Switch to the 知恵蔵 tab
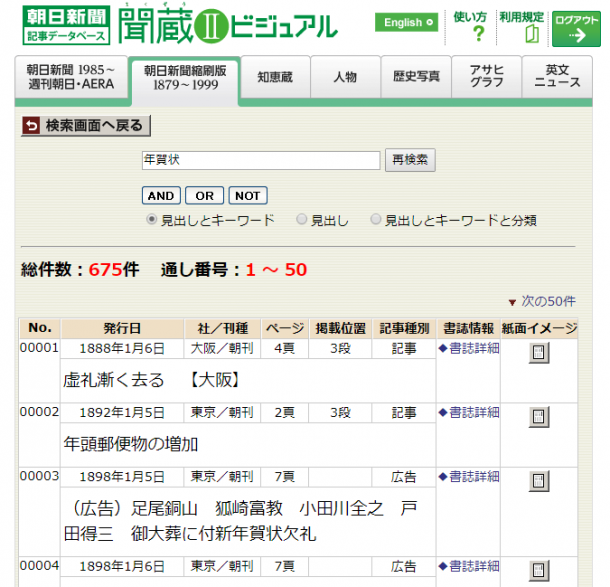The width and height of the screenshot is (610, 587). click(x=275, y=77)
